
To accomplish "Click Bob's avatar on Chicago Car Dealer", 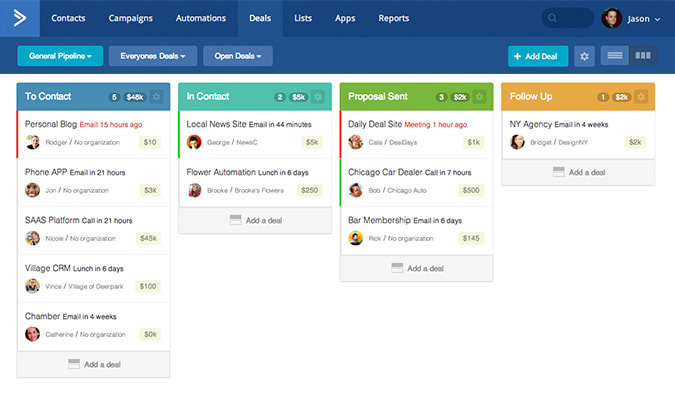I will pyautogui.click(x=356, y=190).
